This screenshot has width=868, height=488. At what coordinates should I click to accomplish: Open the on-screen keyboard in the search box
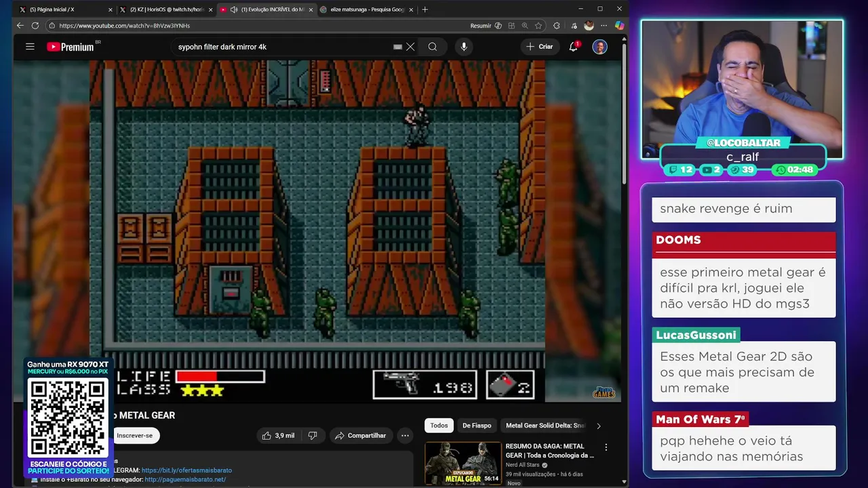click(x=398, y=47)
